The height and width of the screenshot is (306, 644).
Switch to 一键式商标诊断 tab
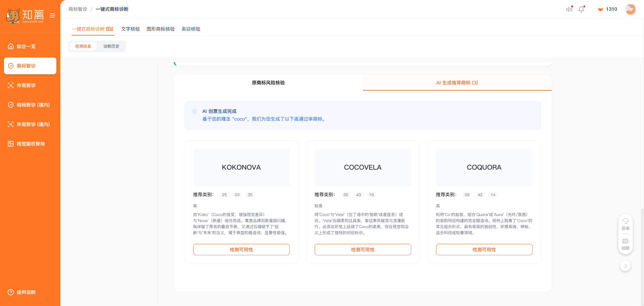click(93, 29)
